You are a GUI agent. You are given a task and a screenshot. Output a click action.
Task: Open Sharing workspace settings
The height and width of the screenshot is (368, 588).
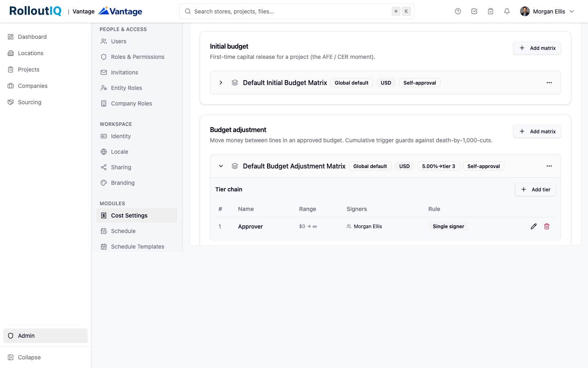coord(137,167)
